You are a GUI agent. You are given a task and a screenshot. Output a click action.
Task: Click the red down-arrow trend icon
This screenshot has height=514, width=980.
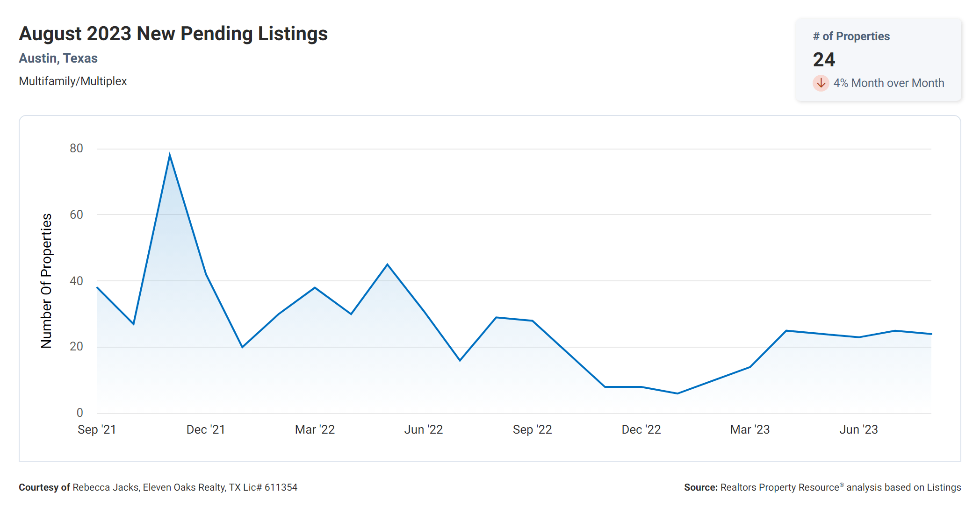(x=821, y=83)
